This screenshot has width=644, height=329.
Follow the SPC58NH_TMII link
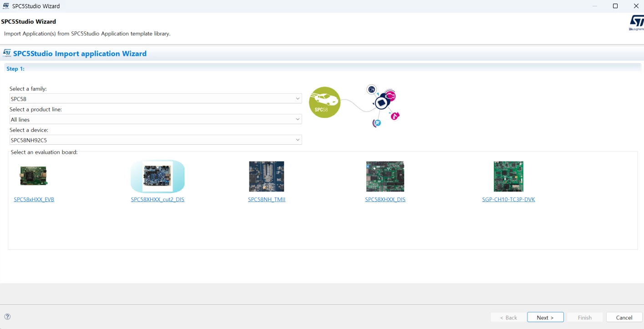point(267,199)
